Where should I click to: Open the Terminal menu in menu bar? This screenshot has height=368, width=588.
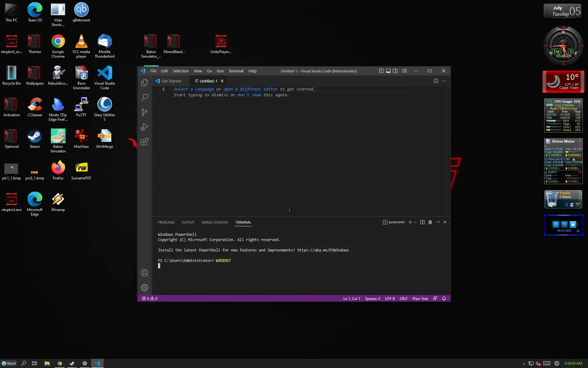pyautogui.click(x=236, y=71)
